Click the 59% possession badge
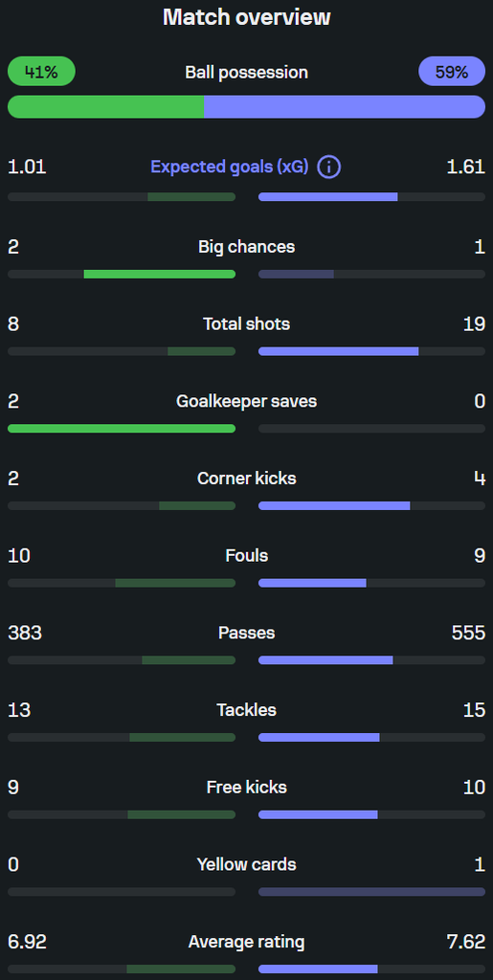 (452, 71)
